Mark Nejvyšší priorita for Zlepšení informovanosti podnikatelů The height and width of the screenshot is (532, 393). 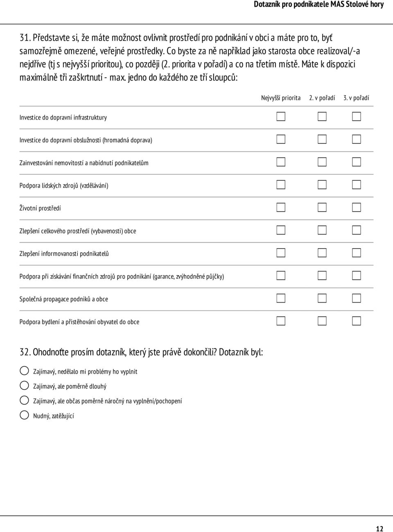(280, 253)
